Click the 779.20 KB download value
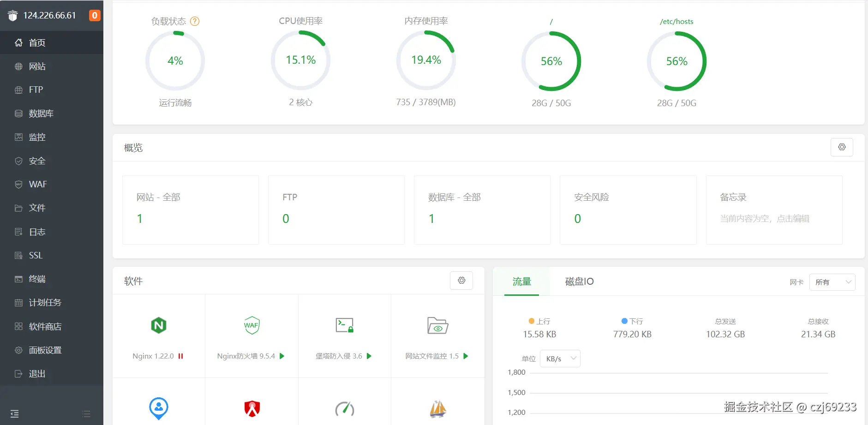 (632, 334)
